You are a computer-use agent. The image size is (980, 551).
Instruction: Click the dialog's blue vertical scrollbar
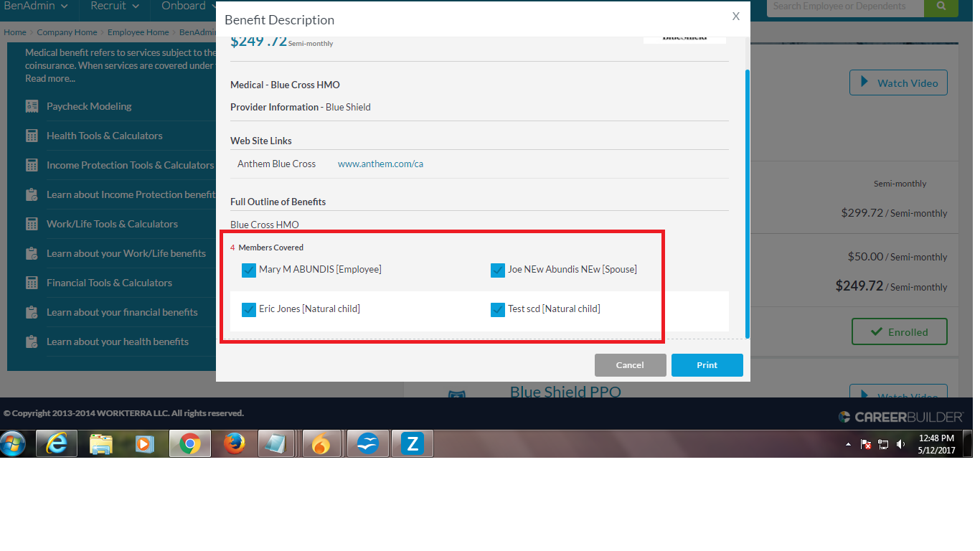pos(748,203)
